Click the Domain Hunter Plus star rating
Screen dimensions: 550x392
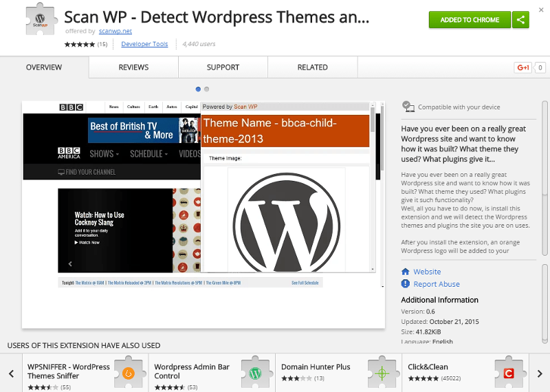tap(296, 378)
